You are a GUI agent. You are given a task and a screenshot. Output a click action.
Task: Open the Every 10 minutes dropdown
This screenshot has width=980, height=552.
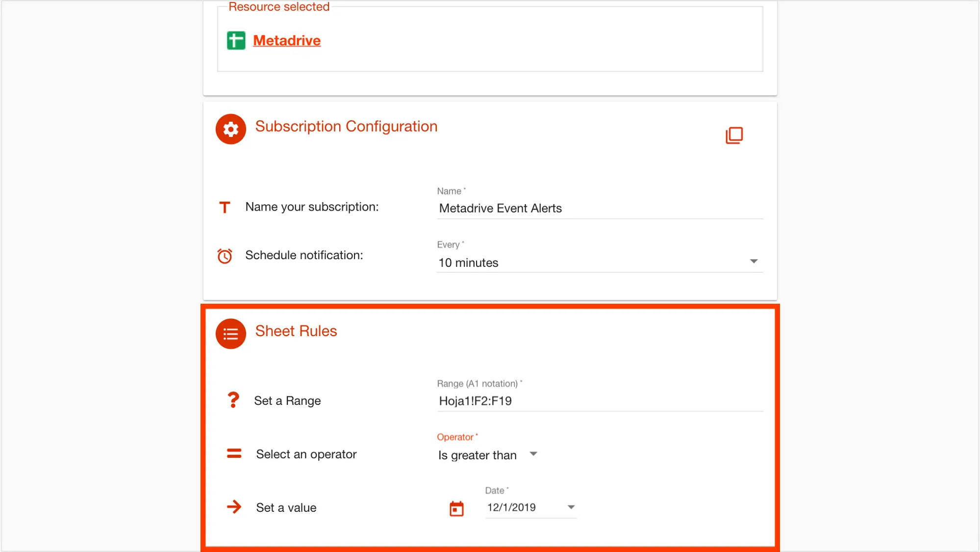point(600,262)
